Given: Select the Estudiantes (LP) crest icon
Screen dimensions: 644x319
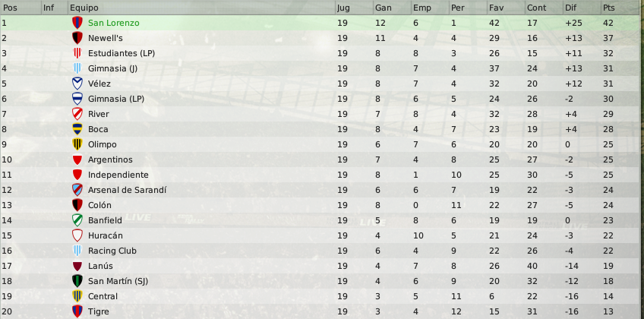Looking at the screenshot, I should [x=77, y=53].
